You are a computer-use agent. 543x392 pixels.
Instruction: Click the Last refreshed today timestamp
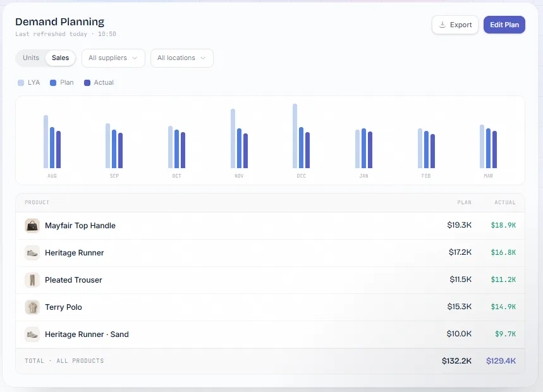66,34
